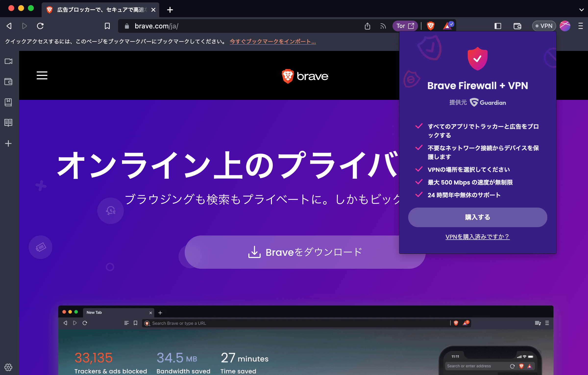Open Brave Talk from the sidebar
The width and height of the screenshot is (588, 375).
pos(9,61)
